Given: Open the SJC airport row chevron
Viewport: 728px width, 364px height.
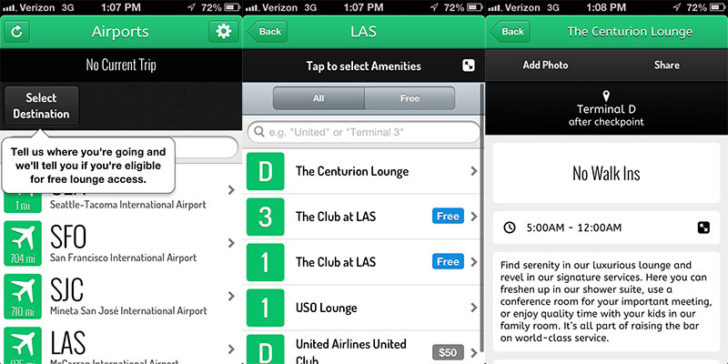Looking at the screenshot, I should [231, 296].
